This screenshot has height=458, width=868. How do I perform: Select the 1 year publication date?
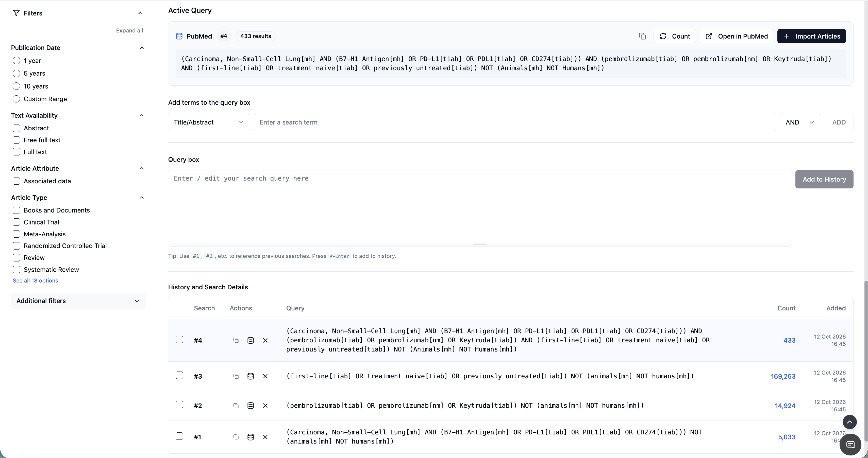click(x=16, y=61)
